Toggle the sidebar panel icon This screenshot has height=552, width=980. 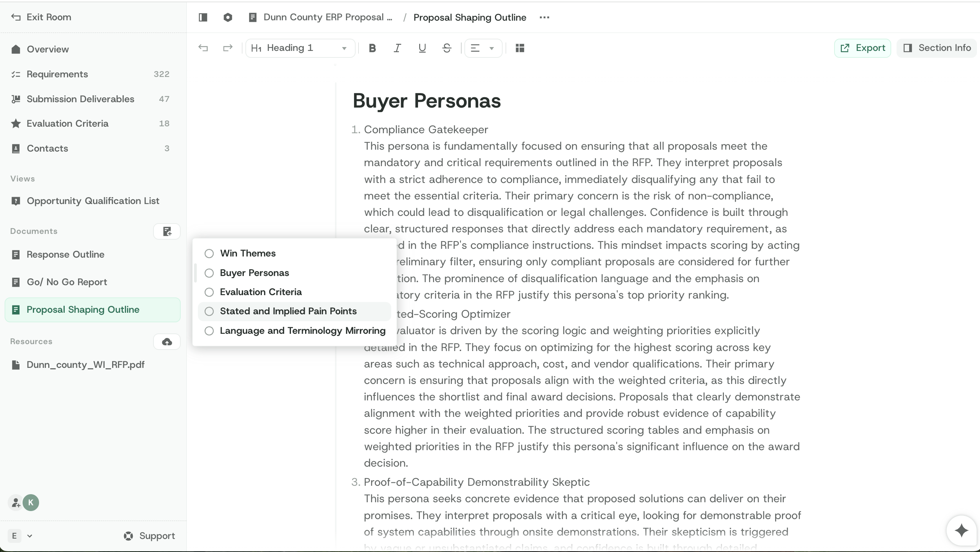click(x=203, y=17)
